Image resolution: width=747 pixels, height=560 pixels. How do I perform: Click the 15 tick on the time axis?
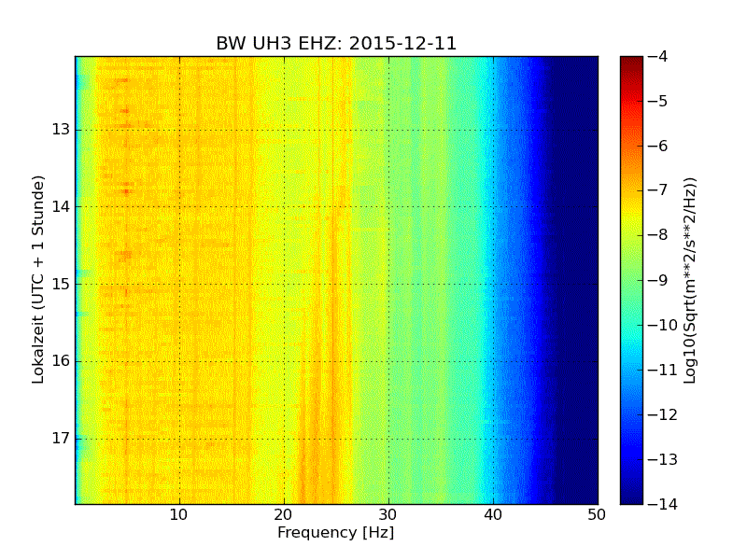[x=61, y=284]
